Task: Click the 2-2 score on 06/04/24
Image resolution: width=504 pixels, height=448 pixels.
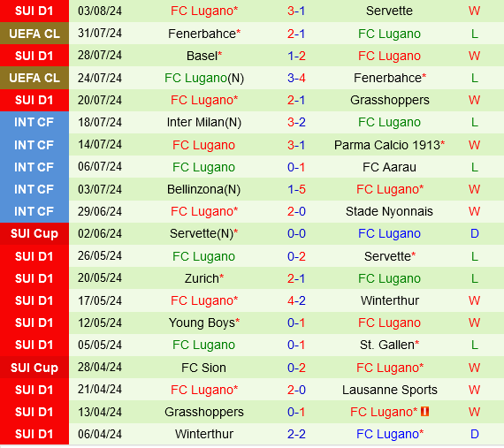Action: click(296, 434)
